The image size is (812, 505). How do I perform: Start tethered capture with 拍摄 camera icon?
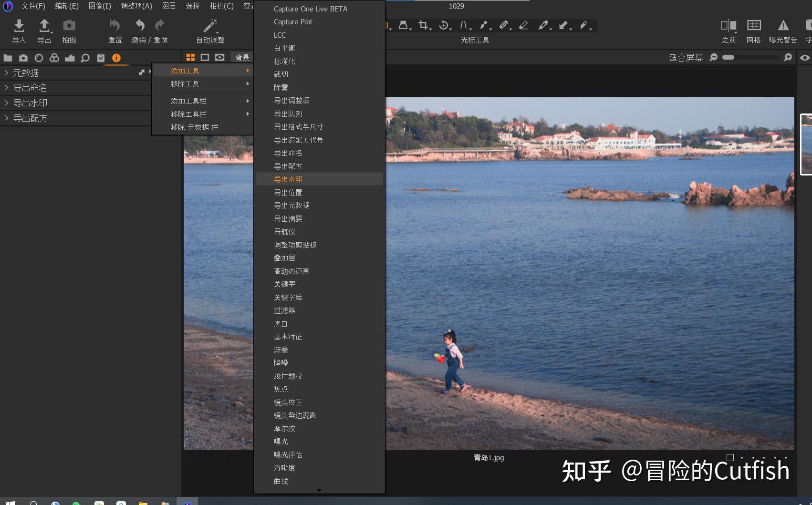[x=69, y=25]
